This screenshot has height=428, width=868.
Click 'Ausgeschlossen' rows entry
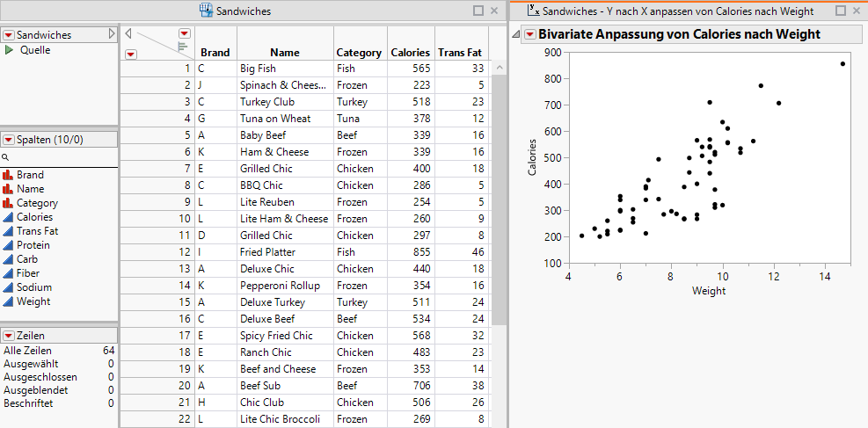point(59,377)
